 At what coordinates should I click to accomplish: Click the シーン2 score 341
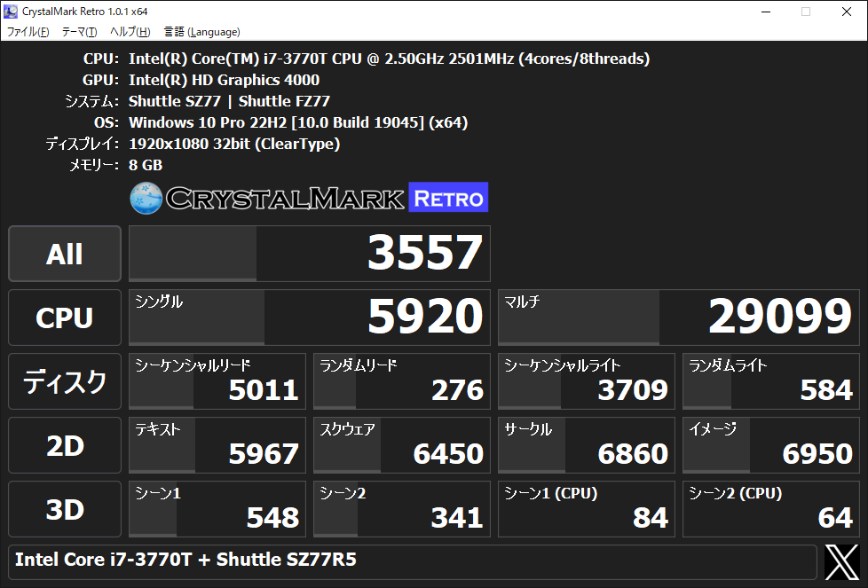[x=402, y=509]
